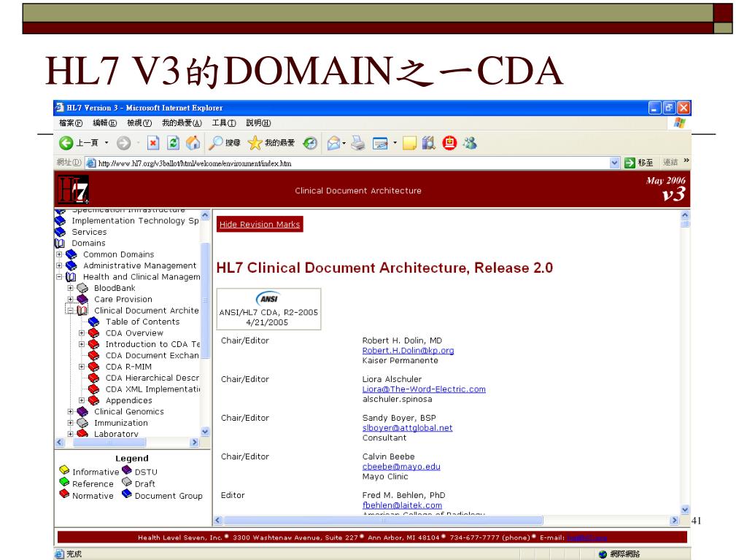Open the 我的最愛(A) menu
This screenshot has width=747, height=560.
[182, 122]
